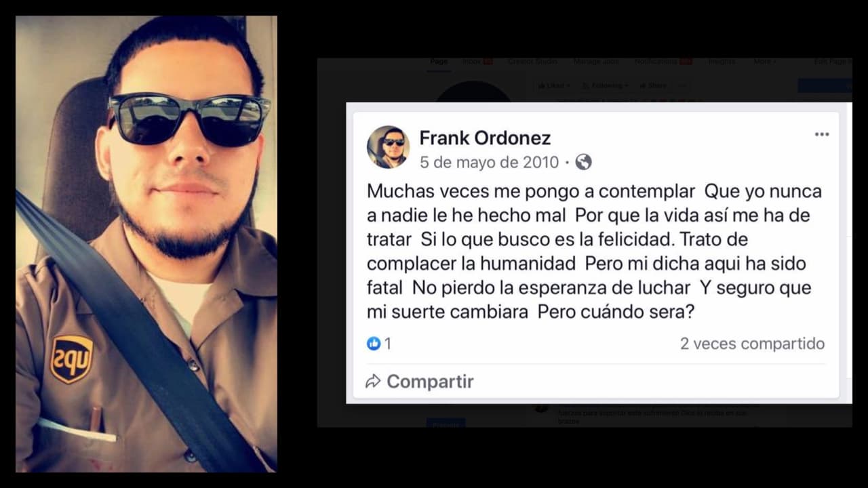Image resolution: width=868 pixels, height=488 pixels.
Task: Open the 5 de mayo de 2010 timestamp
Action: tap(489, 162)
